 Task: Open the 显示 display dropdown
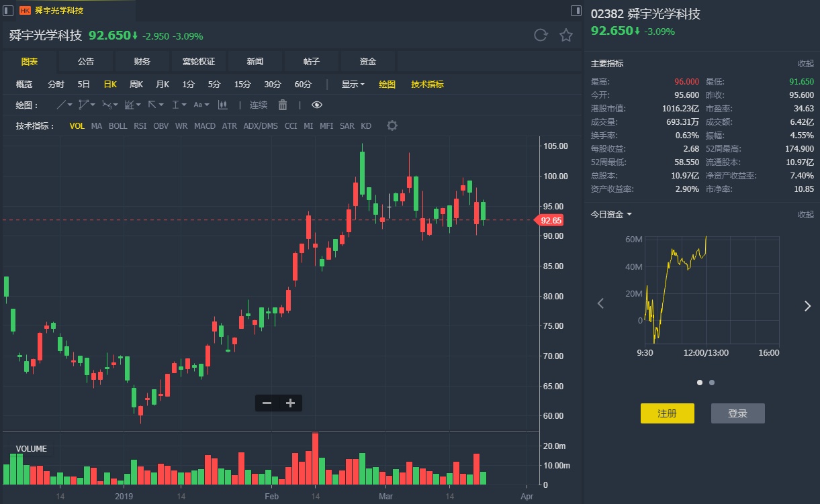coord(353,85)
